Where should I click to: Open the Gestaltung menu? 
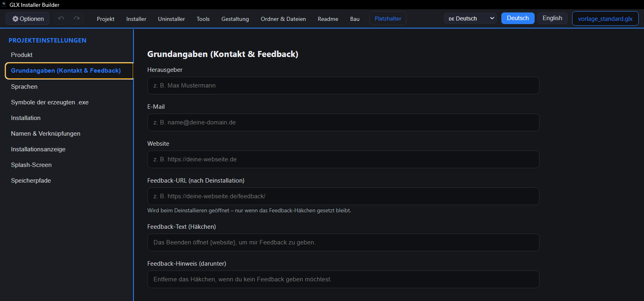point(235,19)
